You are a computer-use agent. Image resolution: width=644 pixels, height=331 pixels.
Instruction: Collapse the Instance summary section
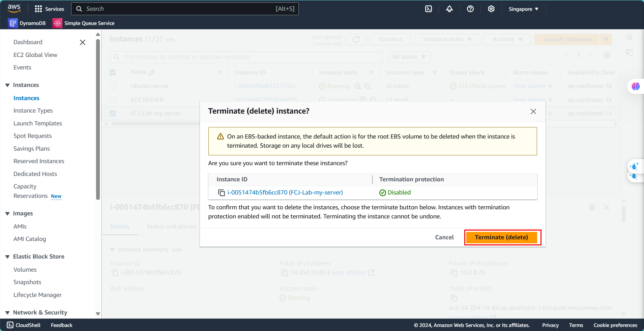pyautogui.click(x=113, y=250)
